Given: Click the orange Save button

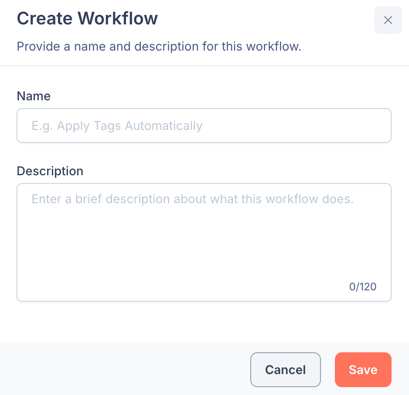Looking at the screenshot, I should (363, 370).
